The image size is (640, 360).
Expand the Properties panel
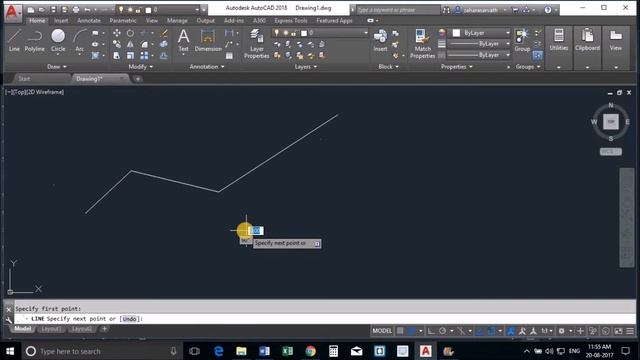point(457,67)
